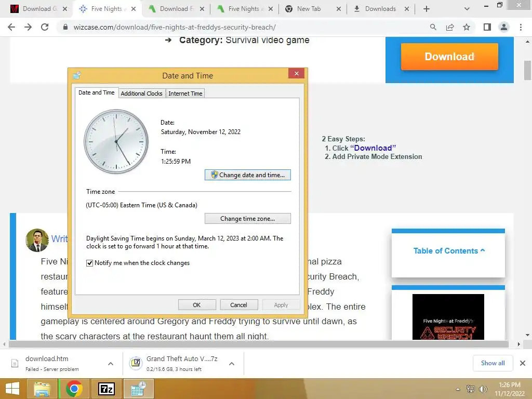Close the downloads bar

(x=523, y=363)
